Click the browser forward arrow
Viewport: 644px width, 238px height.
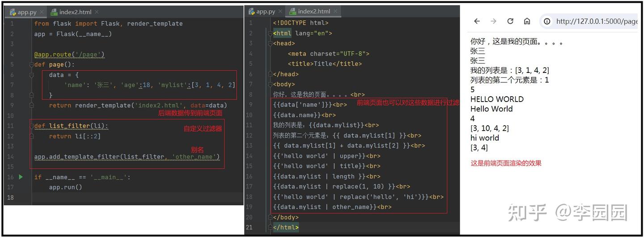[493, 21]
